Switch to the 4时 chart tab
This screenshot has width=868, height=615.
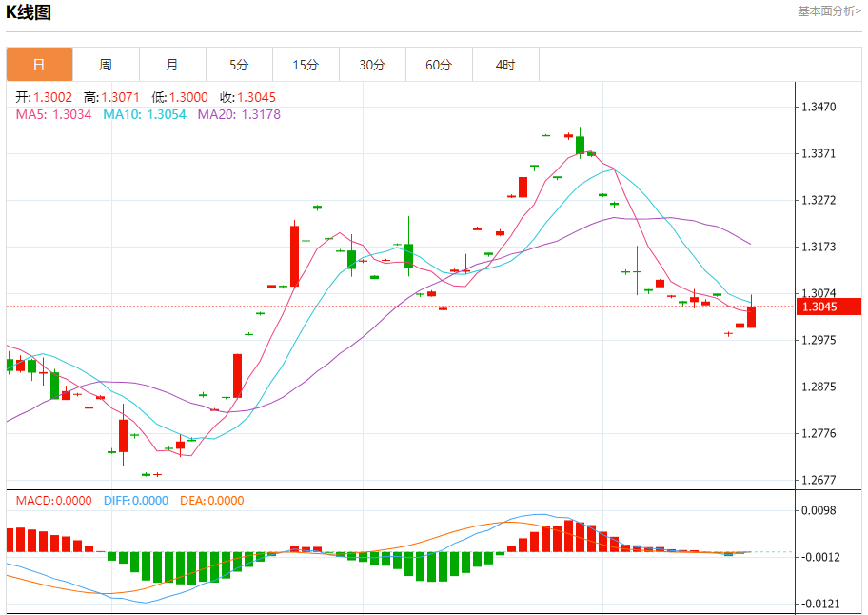tap(505, 65)
